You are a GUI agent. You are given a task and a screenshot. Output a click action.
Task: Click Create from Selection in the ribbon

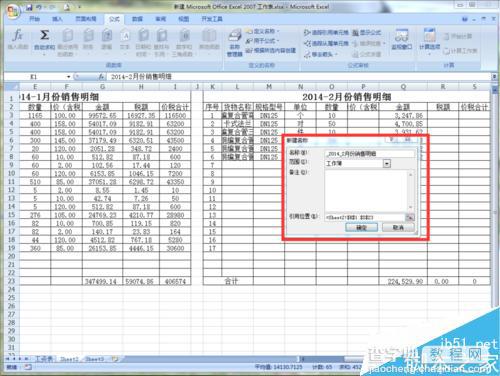point(271,51)
